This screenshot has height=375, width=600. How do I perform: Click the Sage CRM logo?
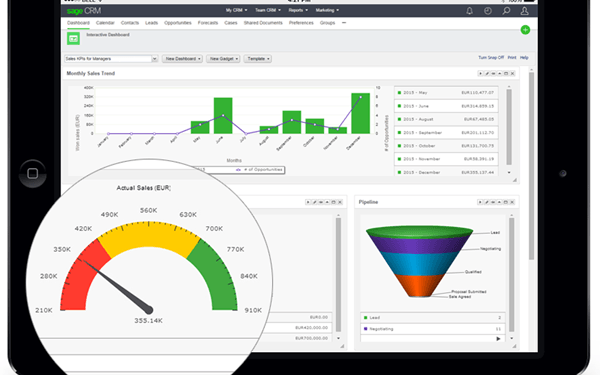[x=84, y=11]
